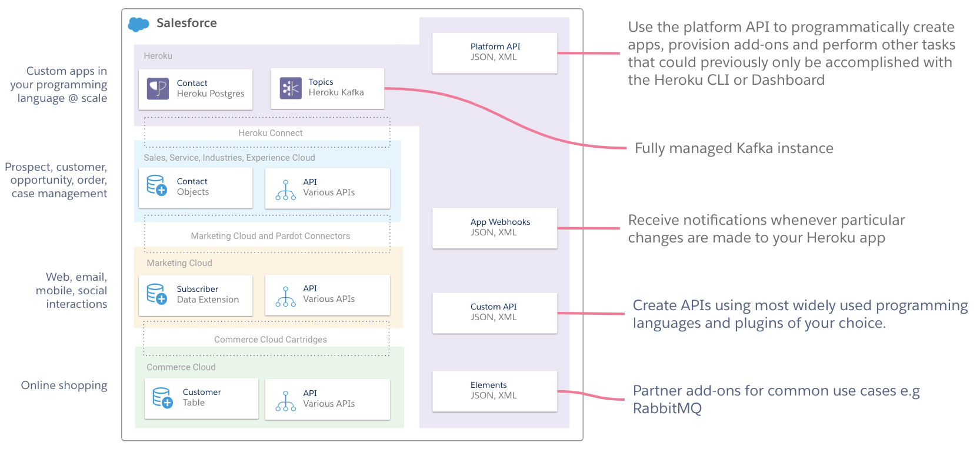Click 'Subscriber Data Extension' card text
This screenshot has height=452, width=980.
(x=208, y=294)
